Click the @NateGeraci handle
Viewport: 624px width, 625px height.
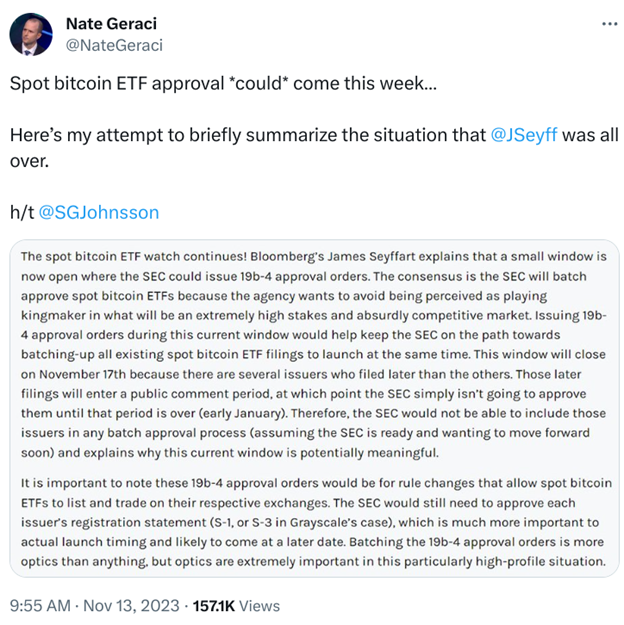[114, 45]
